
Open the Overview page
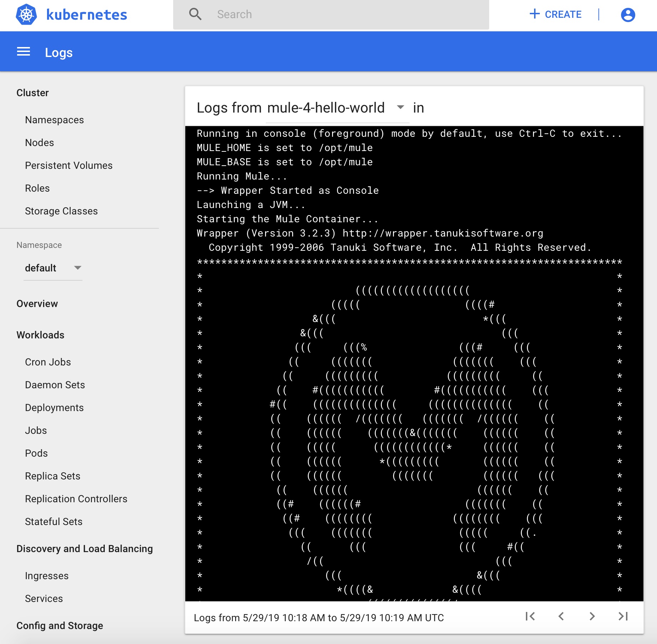[x=37, y=304]
